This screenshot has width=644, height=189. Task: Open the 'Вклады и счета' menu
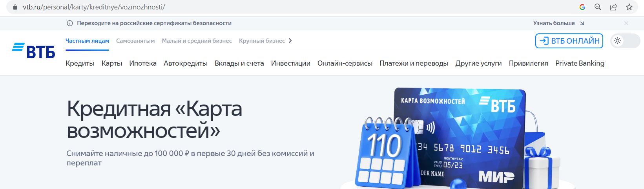(x=239, y=63)
